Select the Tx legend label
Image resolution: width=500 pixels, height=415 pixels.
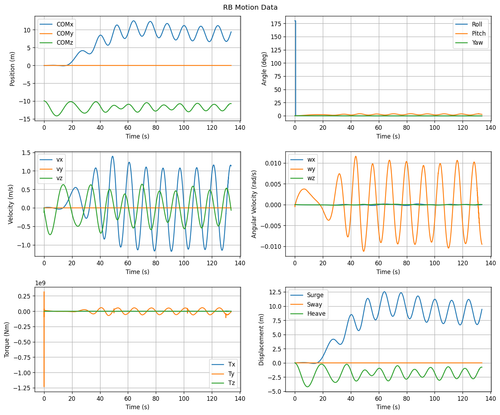coord(232,364)
